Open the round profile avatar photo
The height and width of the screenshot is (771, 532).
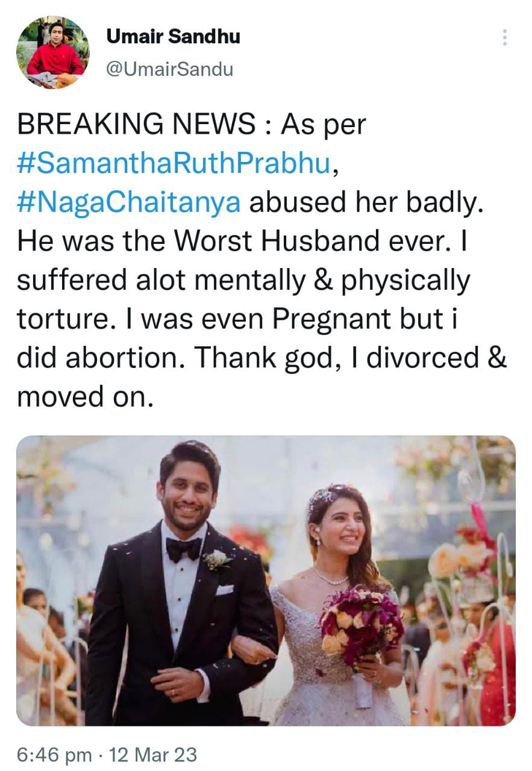pos(53,52)
